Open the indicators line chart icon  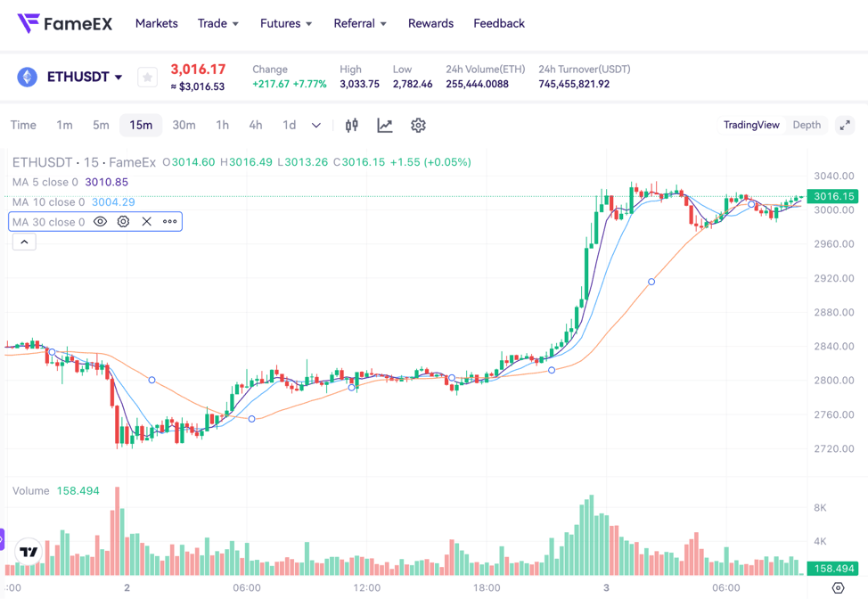point(385,126)
